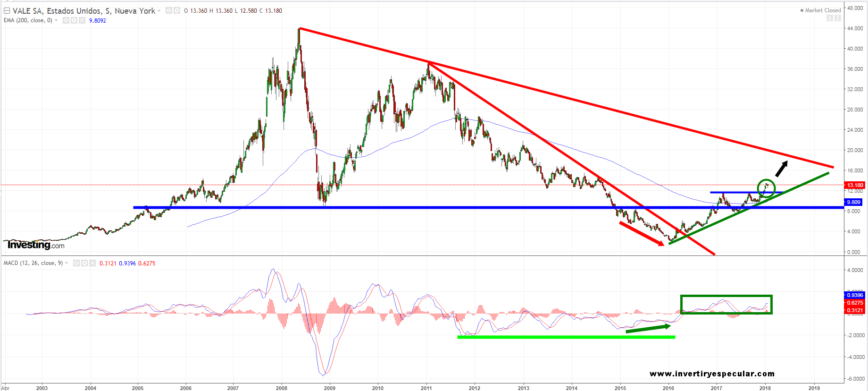Click the Market Closed status indicator
The image size is (868, 391).
[821, 10]
